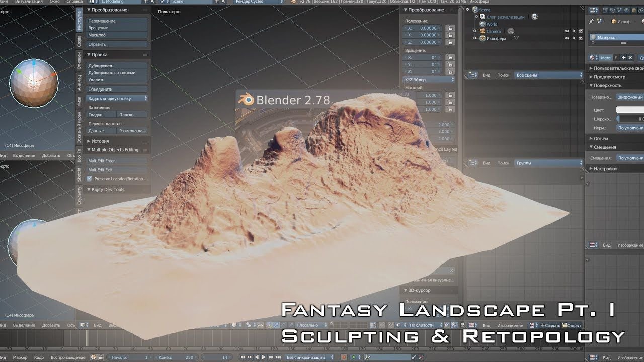Open the 'Задать опорную точку' dropdown
644x362 pixels.
[117, 99]
